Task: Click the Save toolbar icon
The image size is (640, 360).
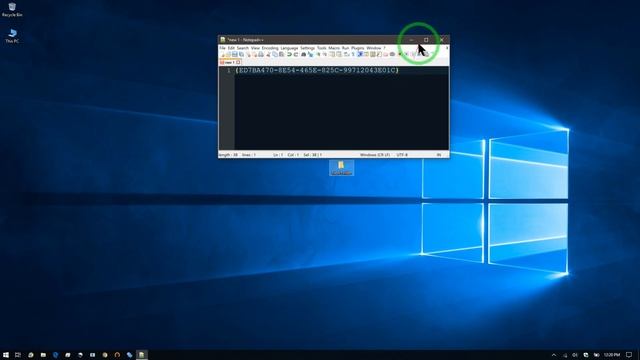Action: click(x=235, y=54)
